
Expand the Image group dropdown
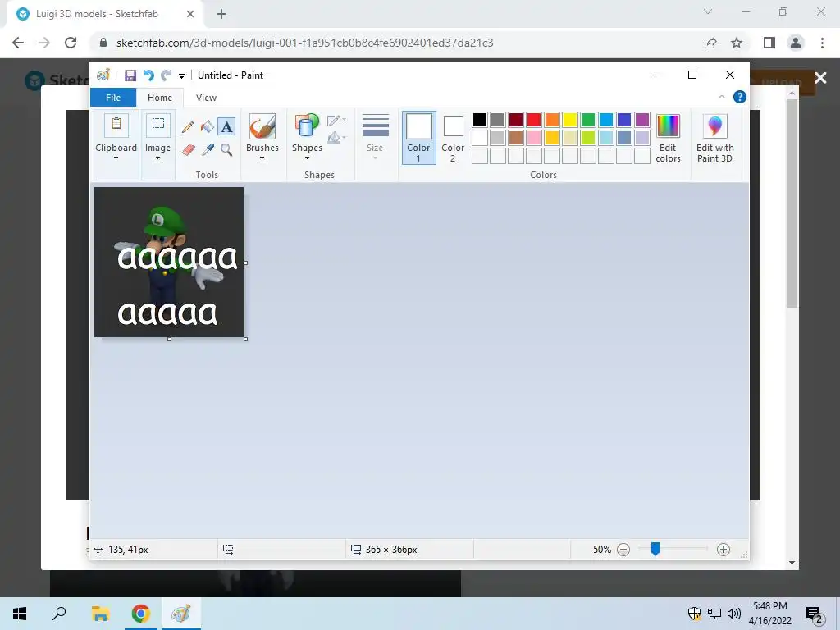(x=158, y=158)
